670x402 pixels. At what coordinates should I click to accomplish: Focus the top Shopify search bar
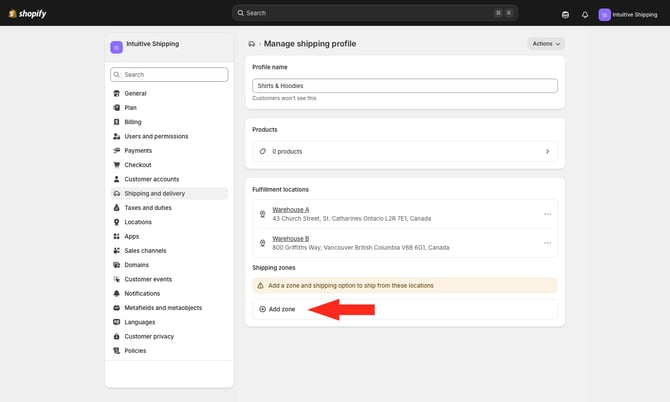point(375,13)
